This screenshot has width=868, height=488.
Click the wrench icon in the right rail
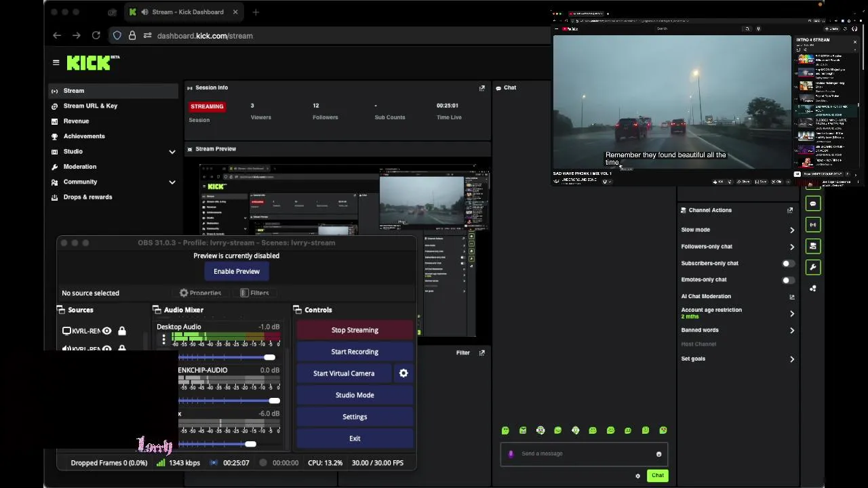pyautogui.click(x=813, y=267)
